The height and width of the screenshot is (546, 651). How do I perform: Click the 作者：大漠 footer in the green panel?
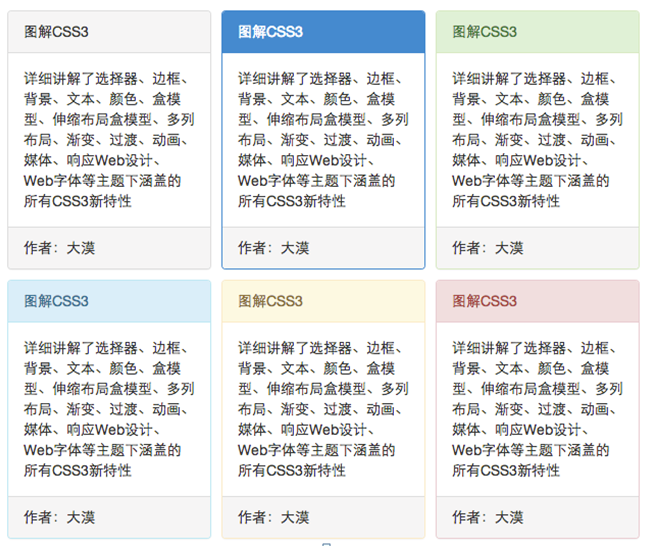point(488,248)
